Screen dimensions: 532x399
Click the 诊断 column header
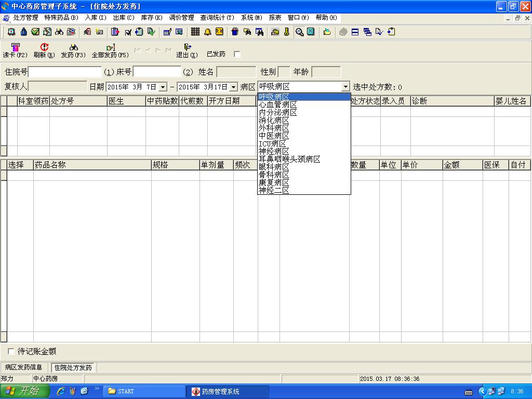[x=453, y=101]
